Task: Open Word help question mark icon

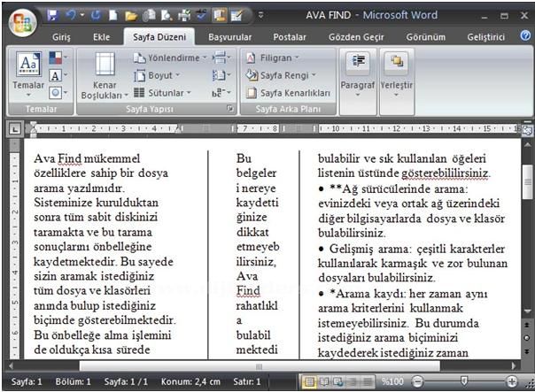Action: pos(525,35)
